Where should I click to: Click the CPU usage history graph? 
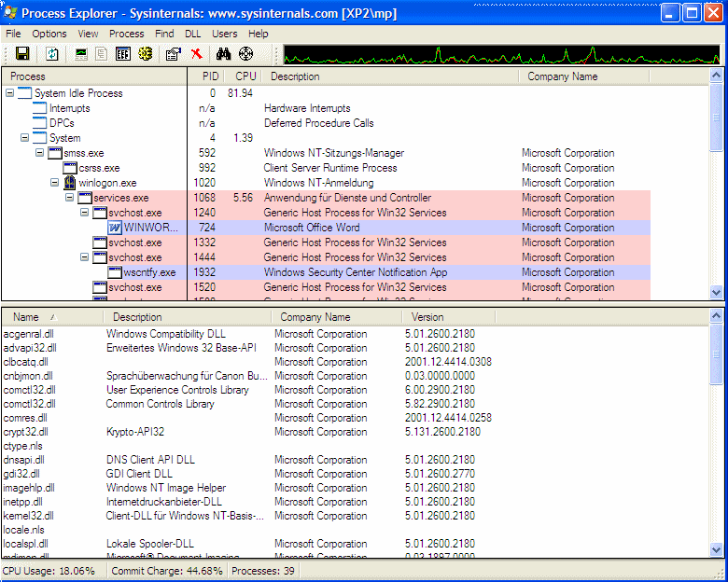pos(501,54)
